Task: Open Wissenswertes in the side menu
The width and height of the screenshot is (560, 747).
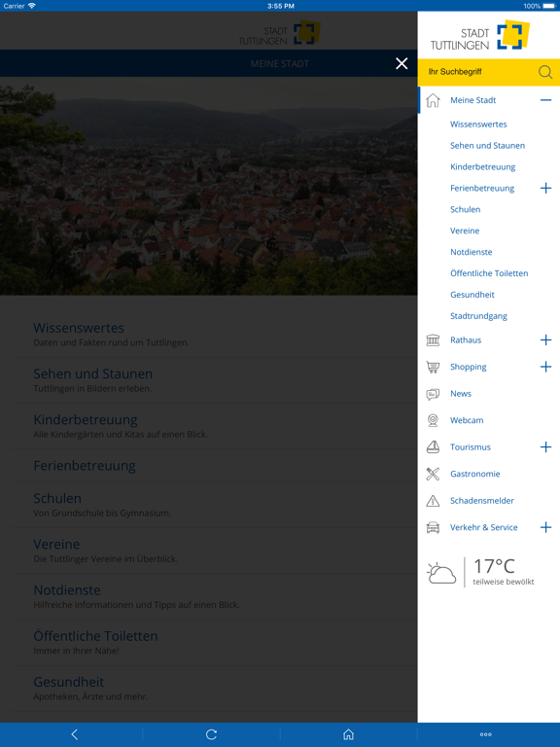Action: tap(478, 124)
